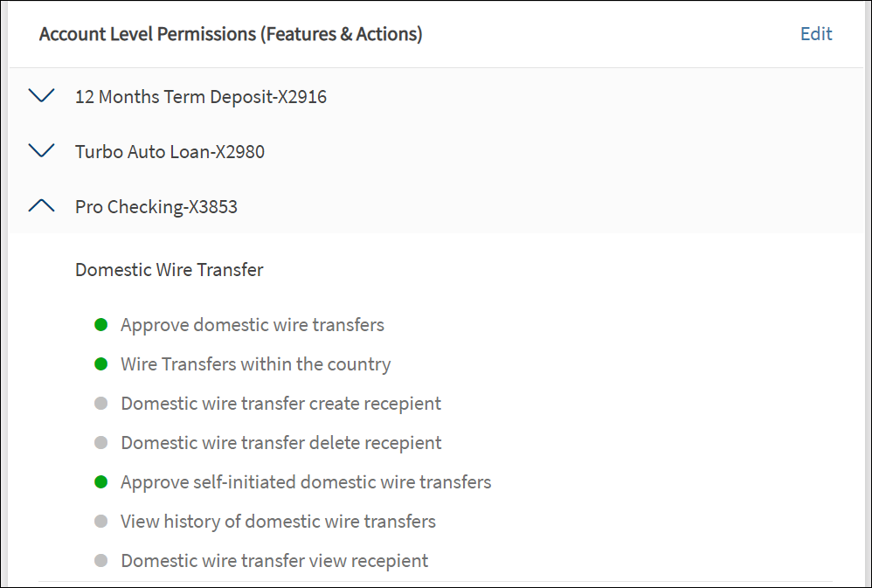This screenshot has height=588, width=872.
Task: Expand 12 Months Term Deposit-X2916 chevron
Action: pos(41,95)
